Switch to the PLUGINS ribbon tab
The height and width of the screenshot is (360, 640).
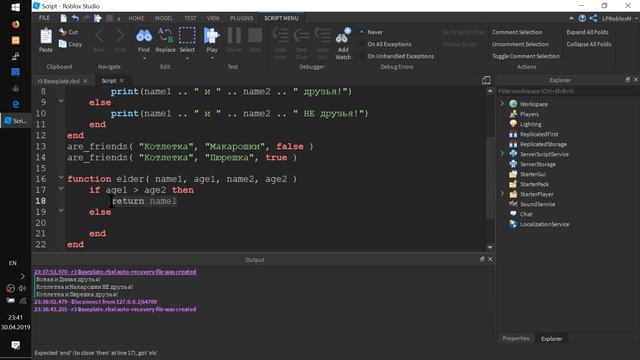click(x=241, y=18)
